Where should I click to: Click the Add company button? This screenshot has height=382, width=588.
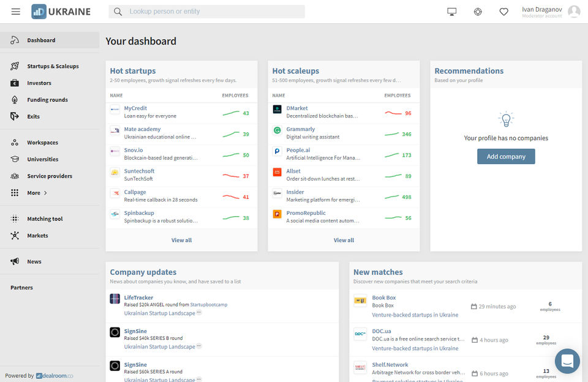click(x=506, y=156)
